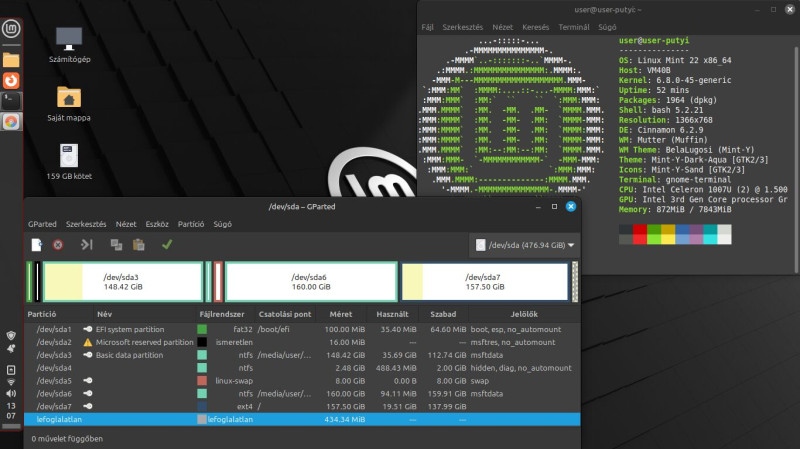Click the key icon on the /dev/sda5 row

[88, 381]
